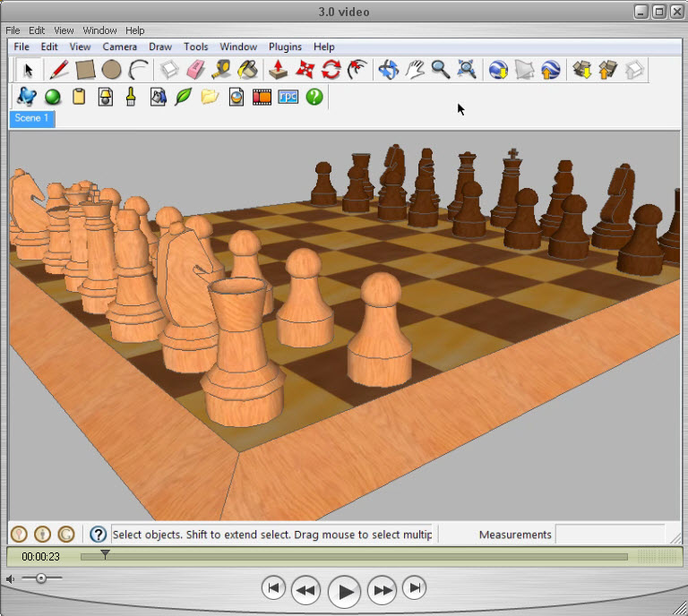Image resolution: width=688 pixels, height=616 pixels.
Task: Choose the Circle drawing tool
Action: pos(111,69)
